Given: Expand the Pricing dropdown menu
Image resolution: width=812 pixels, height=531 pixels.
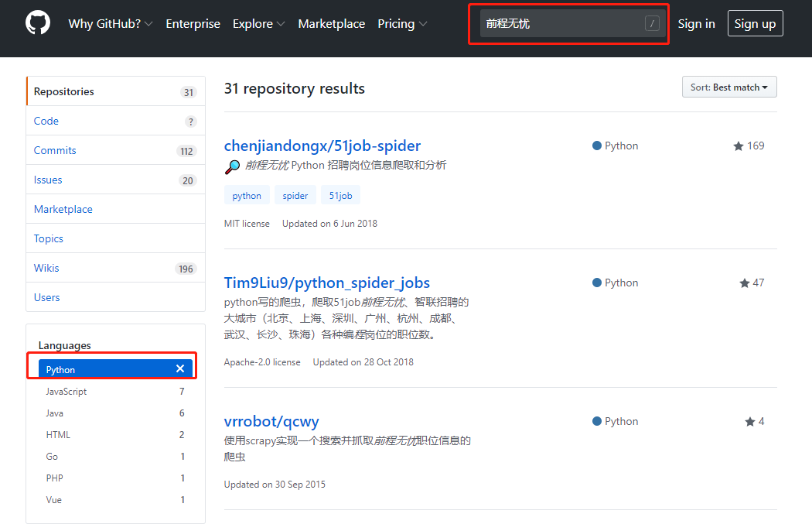Looking at the screenshot, I should coord(402,24).
